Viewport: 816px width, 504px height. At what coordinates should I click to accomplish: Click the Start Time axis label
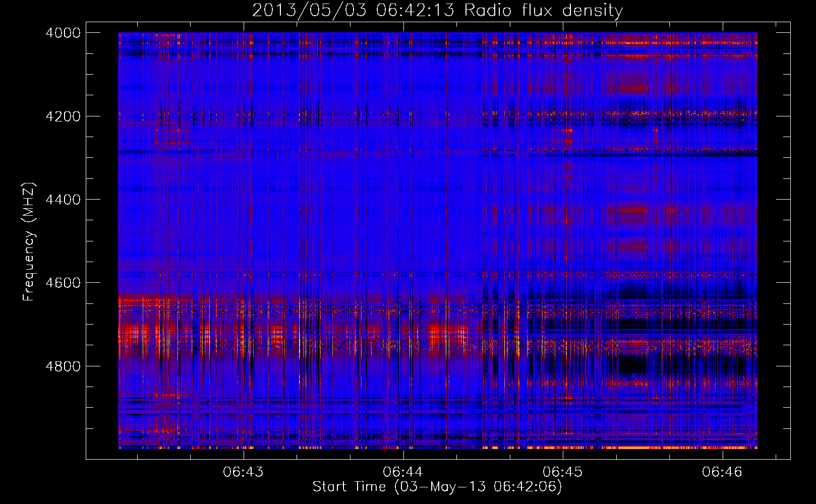(x=437, y=486)
